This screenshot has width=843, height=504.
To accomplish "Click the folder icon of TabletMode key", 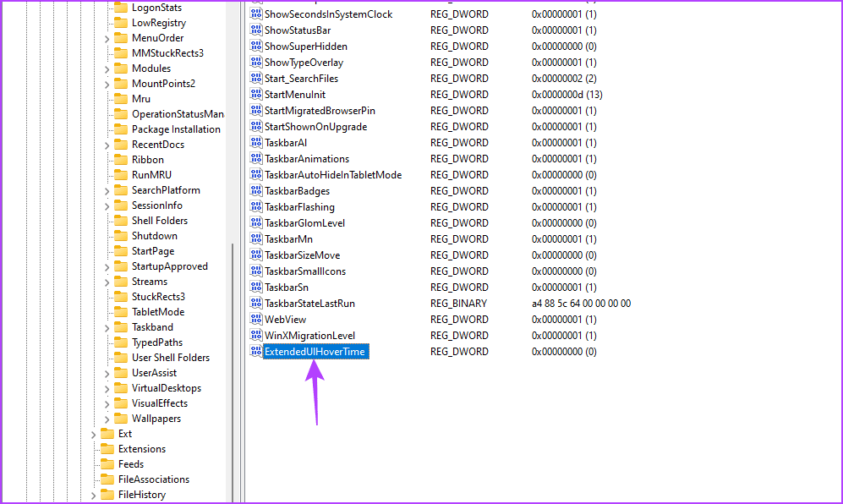I will tap(121, 312).
